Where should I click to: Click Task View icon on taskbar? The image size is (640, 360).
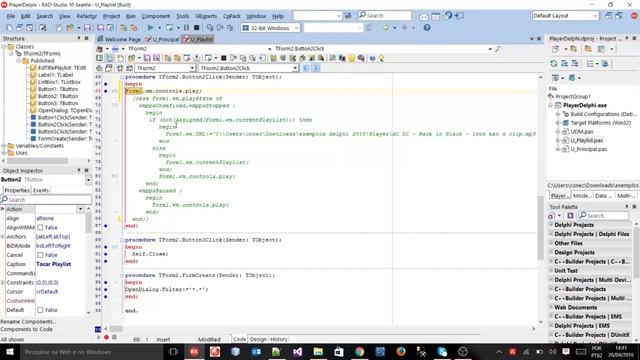click(173, 352)
